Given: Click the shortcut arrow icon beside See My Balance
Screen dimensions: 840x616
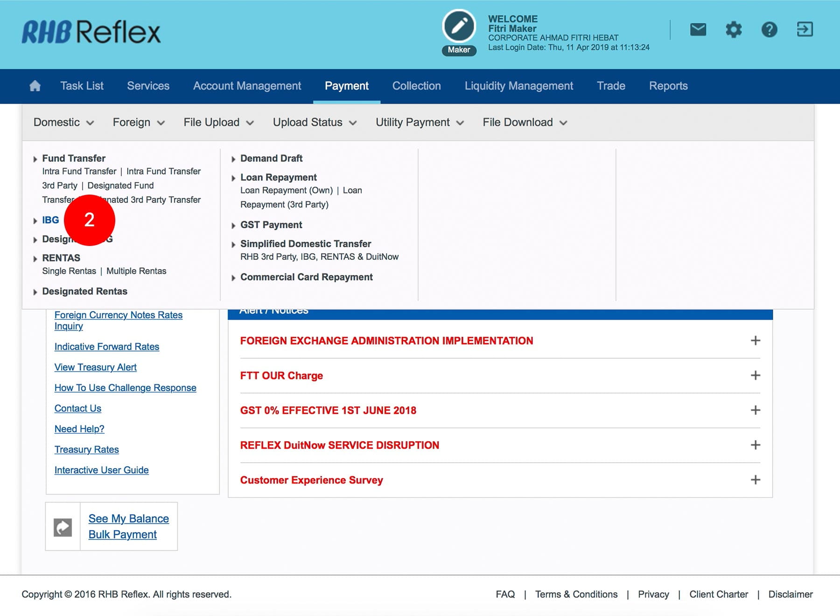Looking at the screenshot, I should (x=63, y=527).
